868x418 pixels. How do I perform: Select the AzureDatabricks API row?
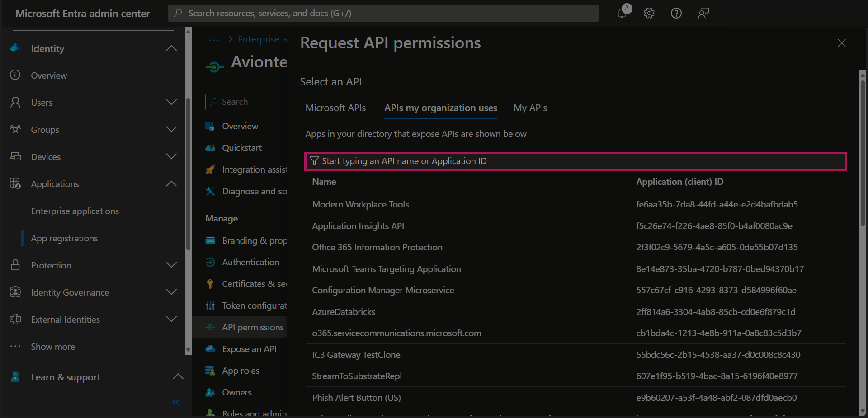(344, 312)
